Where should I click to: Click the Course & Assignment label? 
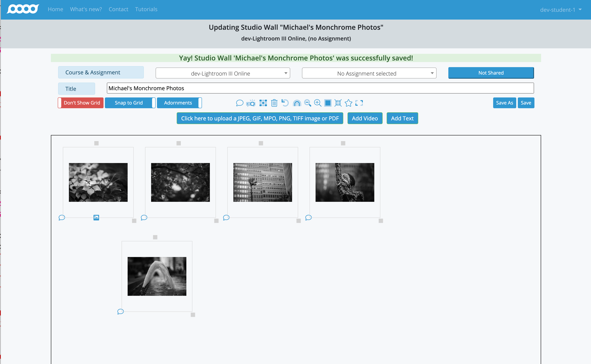point(101,72)
